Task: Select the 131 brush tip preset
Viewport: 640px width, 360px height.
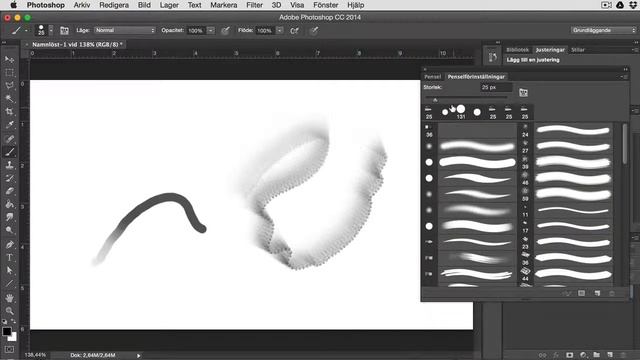Action: point(461,111)
